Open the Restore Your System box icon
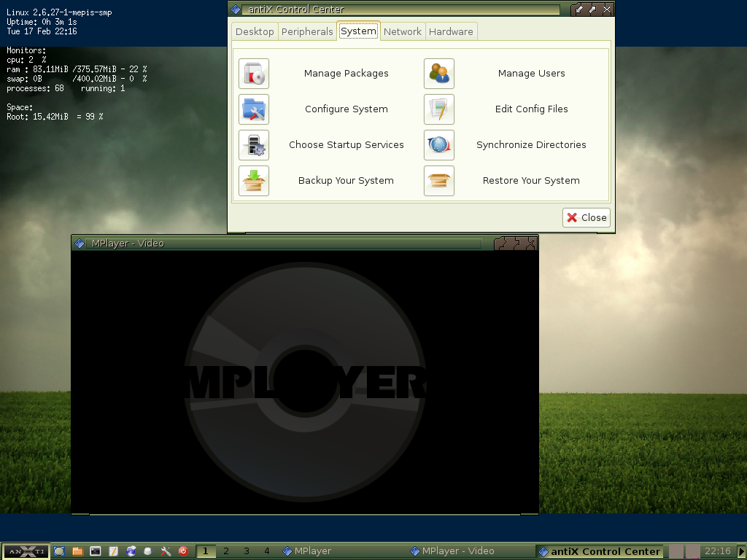This screenshot has height=560, width=747. point(439,181)
